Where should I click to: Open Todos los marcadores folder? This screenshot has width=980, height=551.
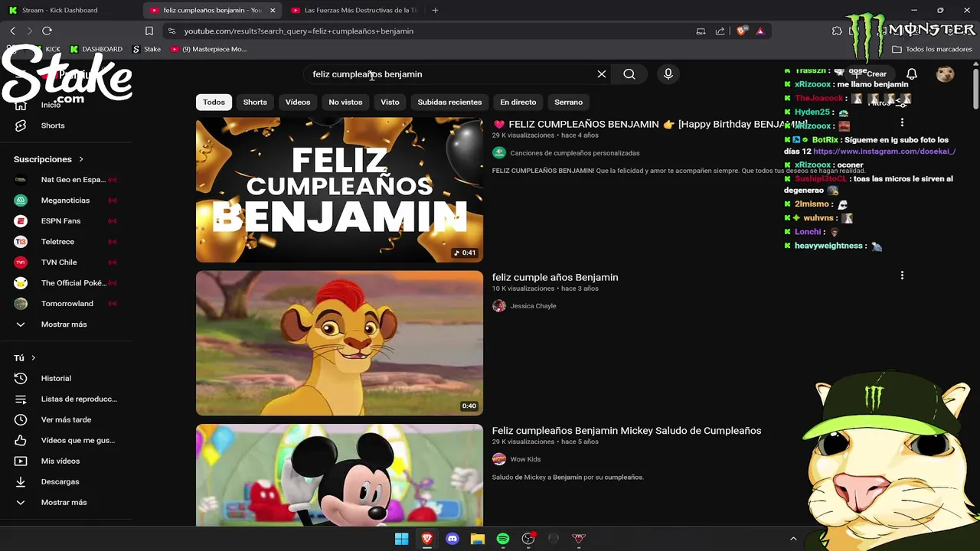932,49
